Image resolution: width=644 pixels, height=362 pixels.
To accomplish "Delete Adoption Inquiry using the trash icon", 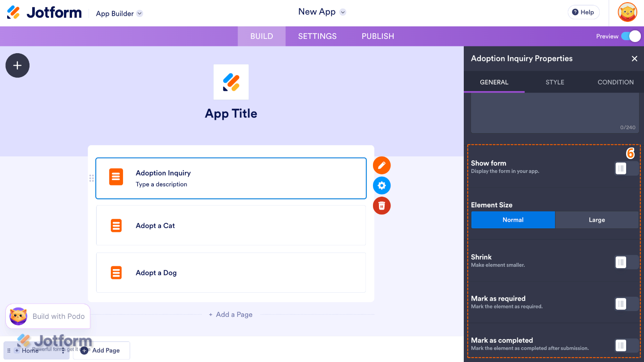I will pyautogui.click(x=381, y=206).
